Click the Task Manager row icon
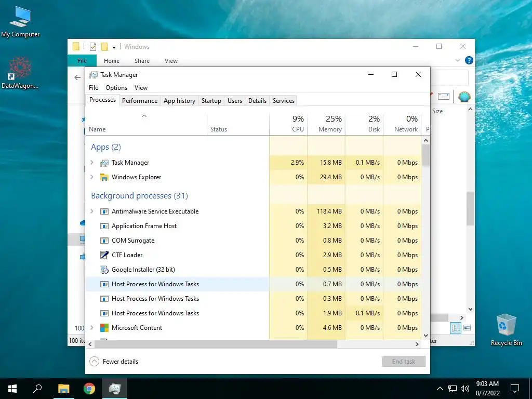Viewport: 532px width, 399px height. coord(104,163)
